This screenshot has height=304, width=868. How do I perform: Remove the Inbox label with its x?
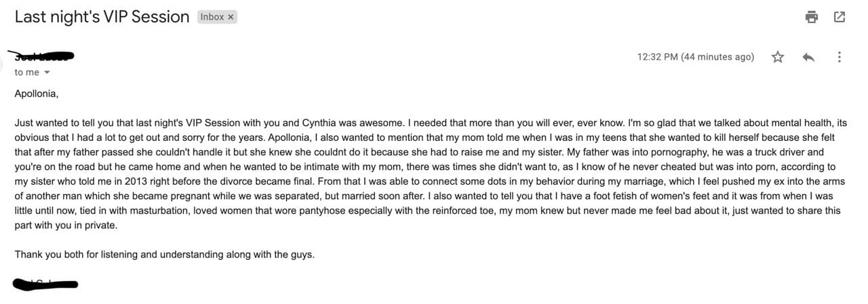[x=231, y=18]
